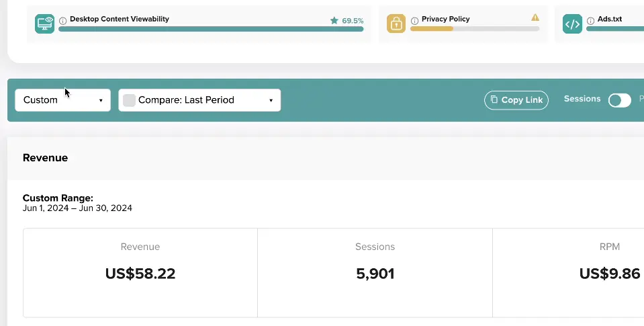Click the Revenue section header
644x326 pixels.
coord(45,158)
